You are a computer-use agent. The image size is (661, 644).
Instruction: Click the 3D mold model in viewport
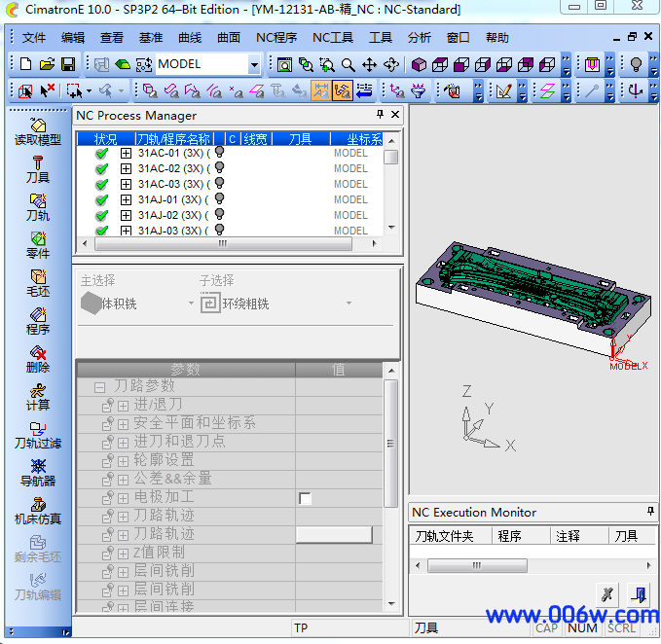pyautogui.click(x=533, y=300)
